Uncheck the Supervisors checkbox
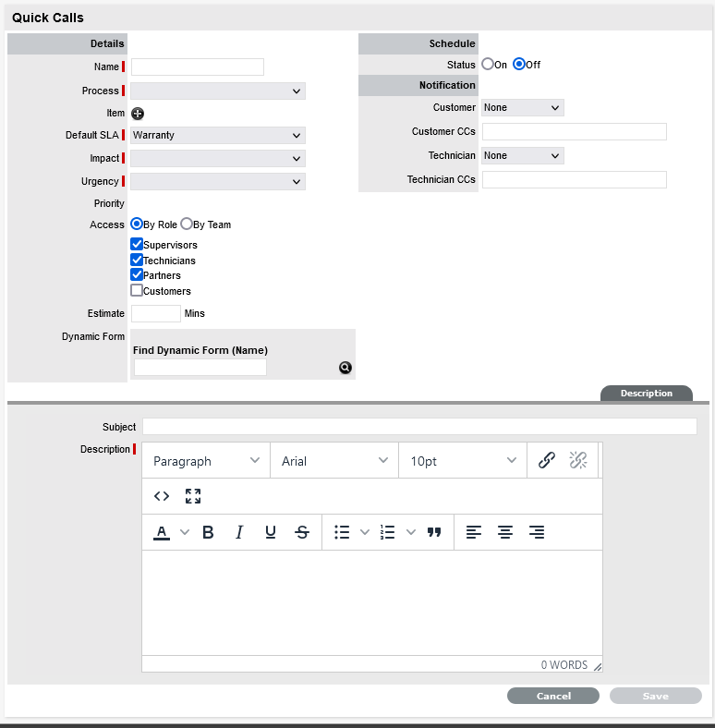The width and height of the screenshot is (715, 728). pyautogui.click(x=137, y=244)
